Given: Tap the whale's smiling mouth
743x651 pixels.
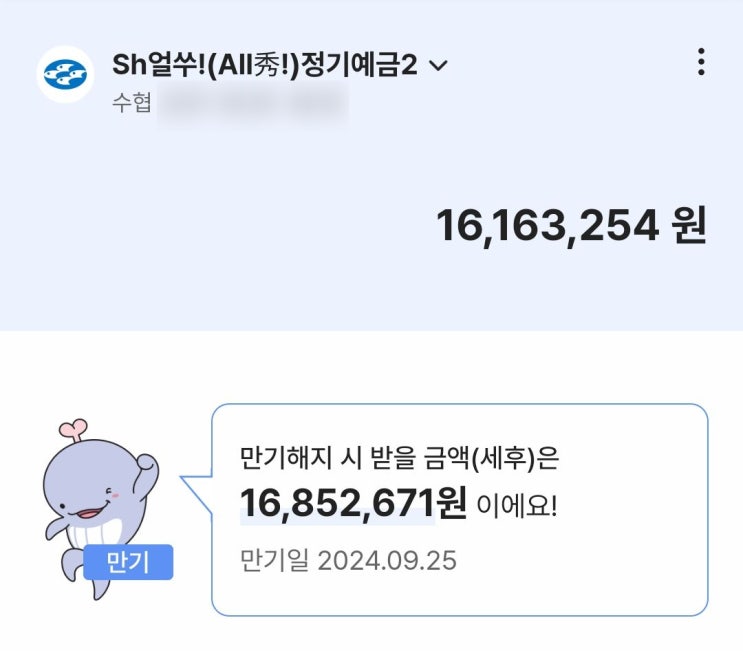Looking at the screenshot, I should [x=90, y=514].
